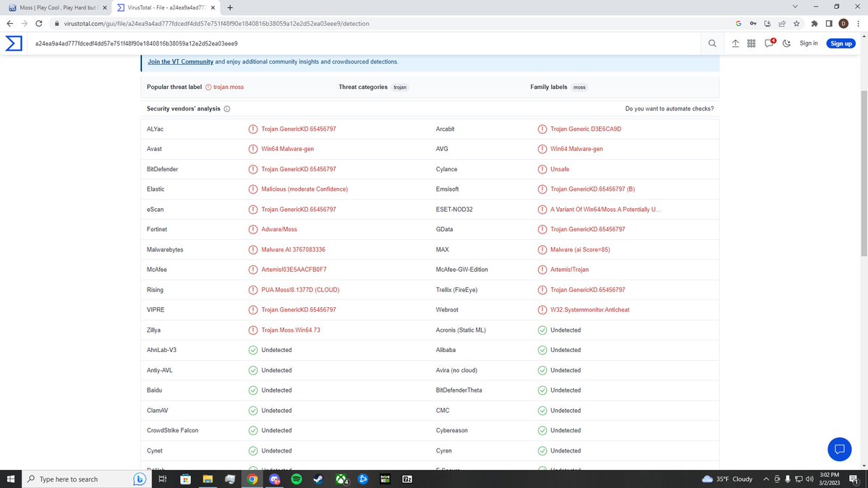Click the file hash search field
This screenshot has width=868, height=488.
365,43
